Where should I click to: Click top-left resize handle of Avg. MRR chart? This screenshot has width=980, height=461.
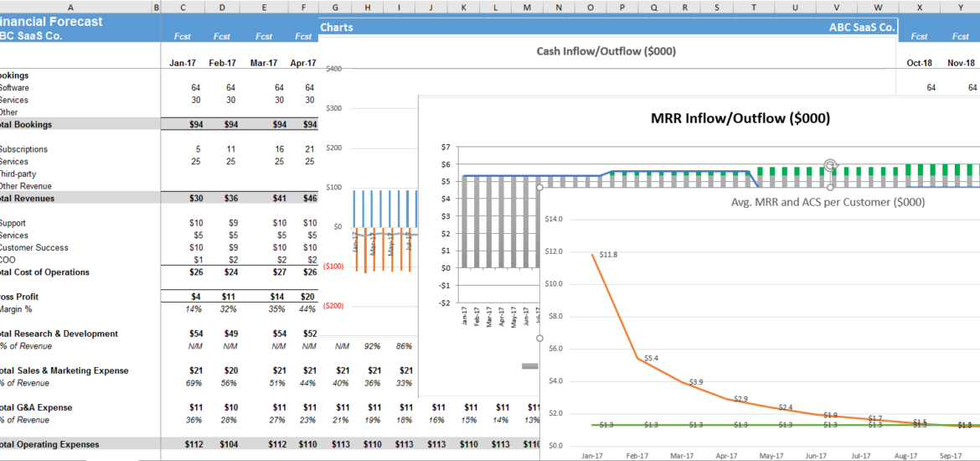point(540,187)
